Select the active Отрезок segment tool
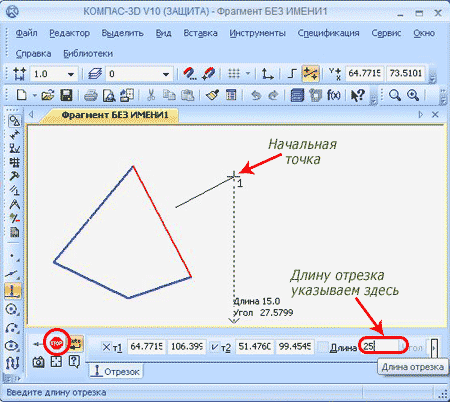Viewport: 450px width, 402px height. [13, 290]
